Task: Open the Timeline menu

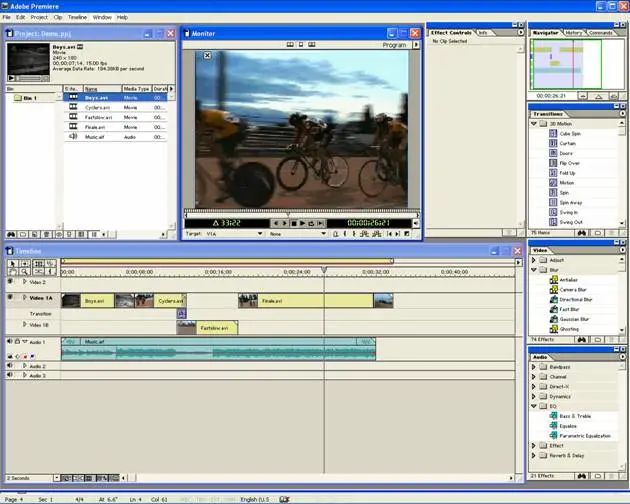Action: [x=77, y=17]
